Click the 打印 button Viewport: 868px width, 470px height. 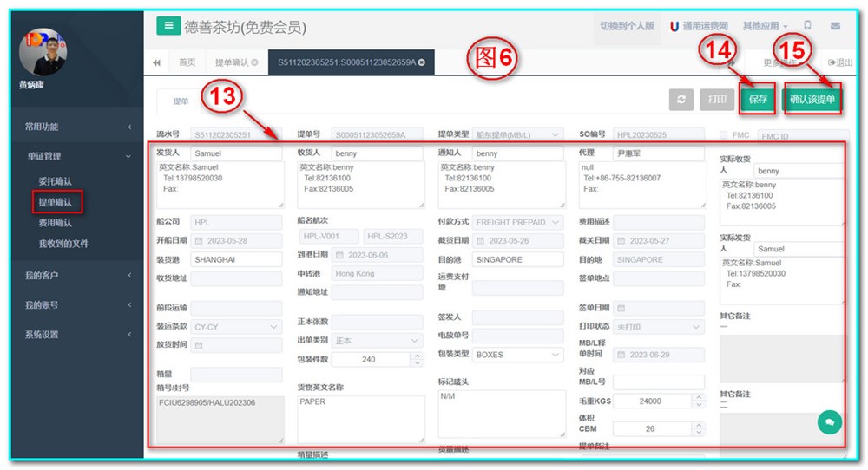coord(717,99)
